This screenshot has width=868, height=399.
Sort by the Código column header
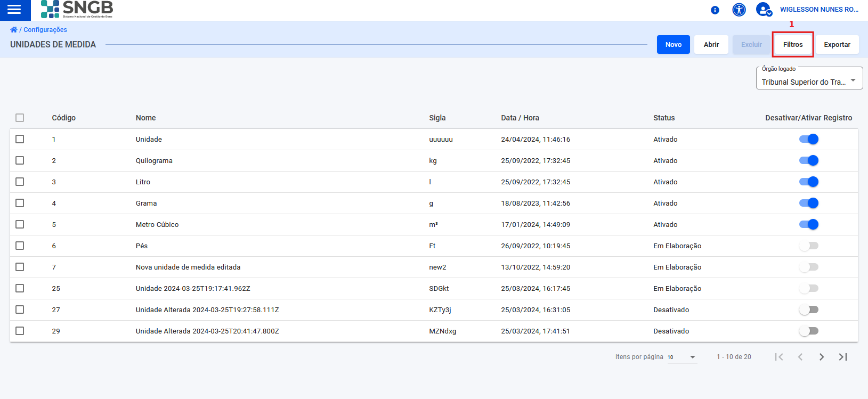coord(64,118)
